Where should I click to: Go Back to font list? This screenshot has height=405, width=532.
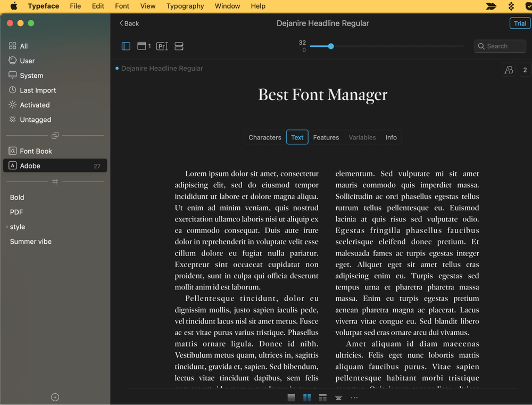(129, 23)
